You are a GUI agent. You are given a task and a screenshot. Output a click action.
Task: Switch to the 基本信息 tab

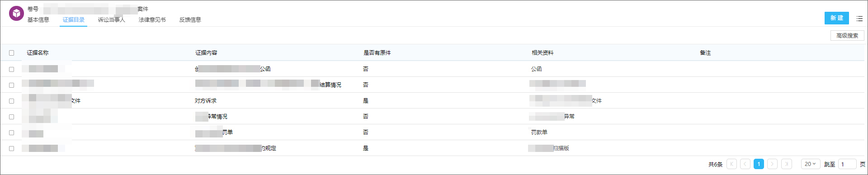pos(38,20)
